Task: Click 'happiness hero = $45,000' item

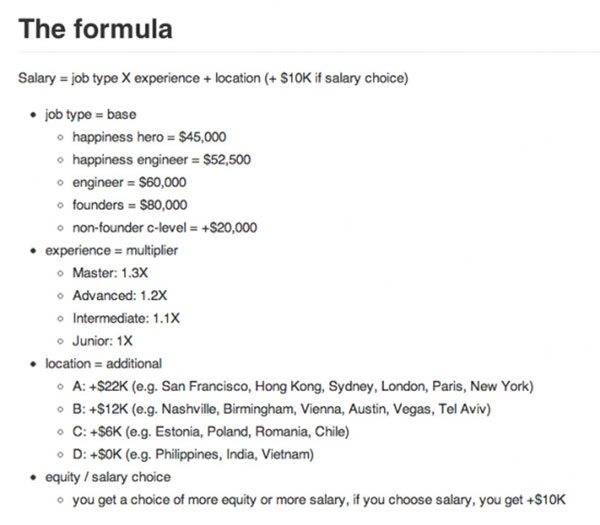Action: (x=149, y=137)
